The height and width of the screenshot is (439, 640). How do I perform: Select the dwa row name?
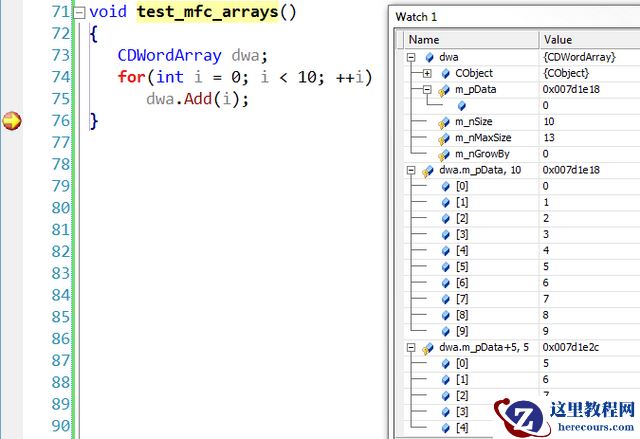(449, 57)
